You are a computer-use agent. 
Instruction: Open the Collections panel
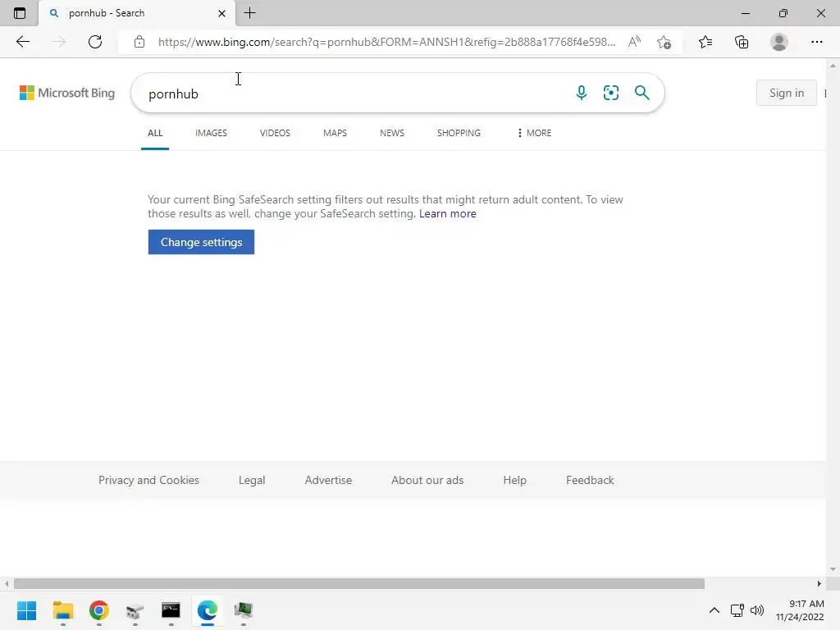point(742,42)
